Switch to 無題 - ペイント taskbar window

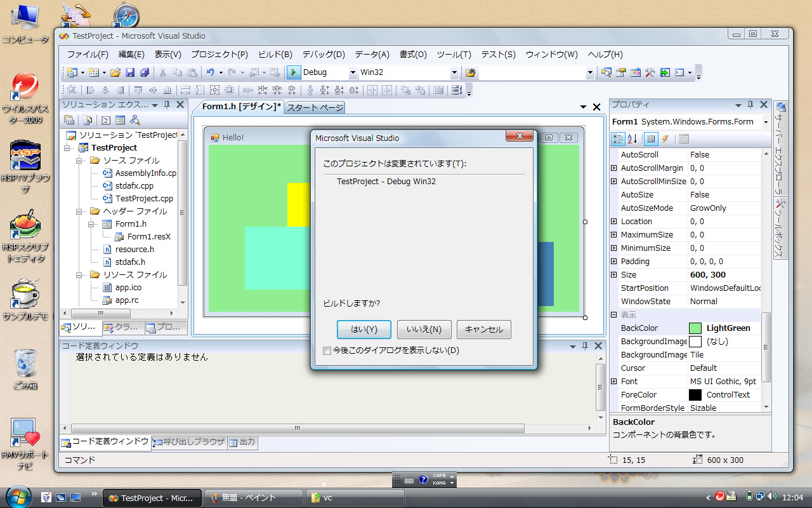253,498
